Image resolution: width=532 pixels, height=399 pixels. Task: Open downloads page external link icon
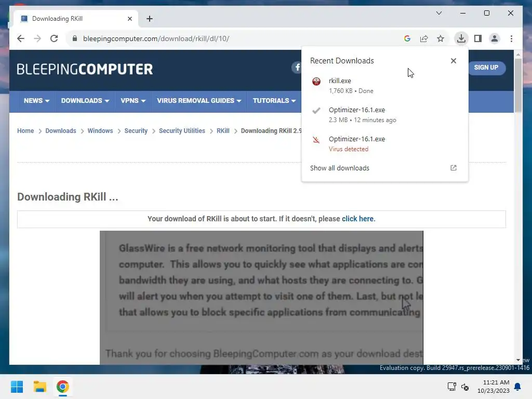point(453,168)
